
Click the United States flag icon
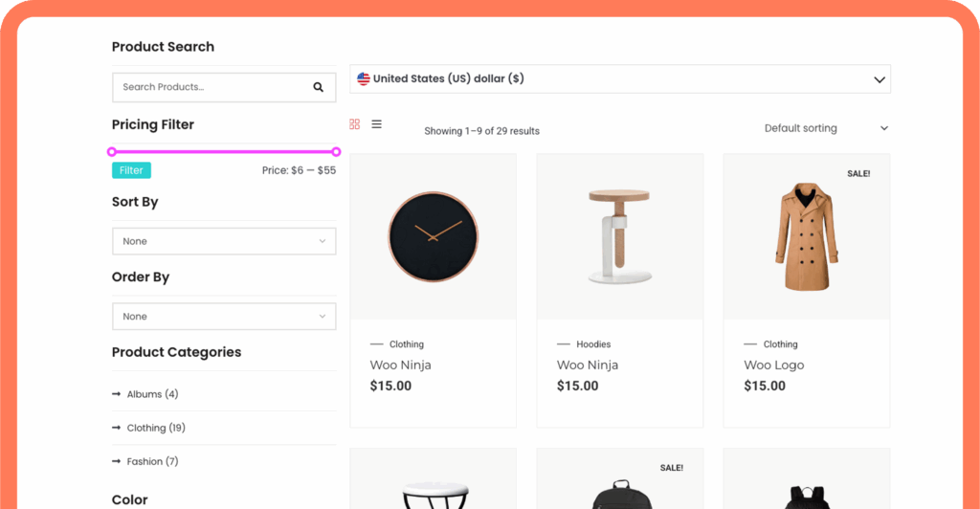coord(364,78)
